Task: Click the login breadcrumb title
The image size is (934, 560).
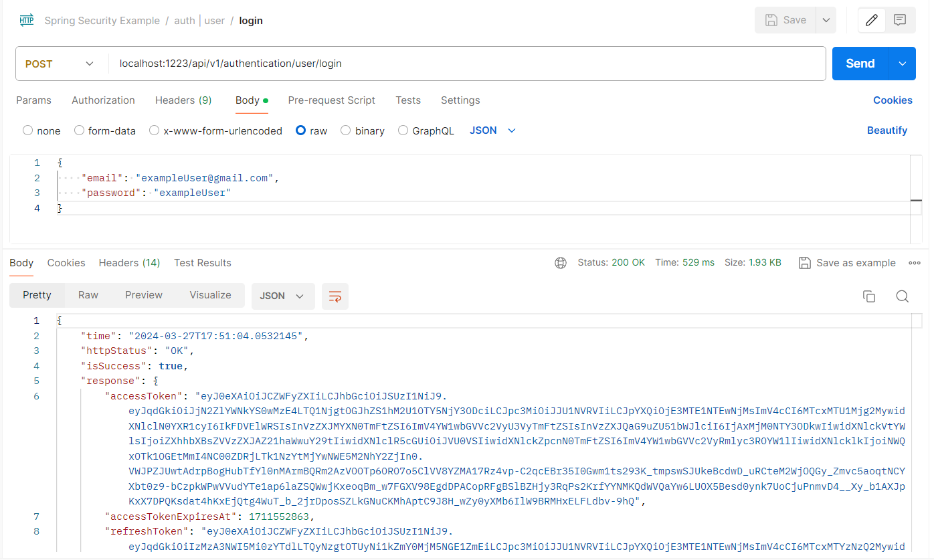Action: [x=251, y=21]
